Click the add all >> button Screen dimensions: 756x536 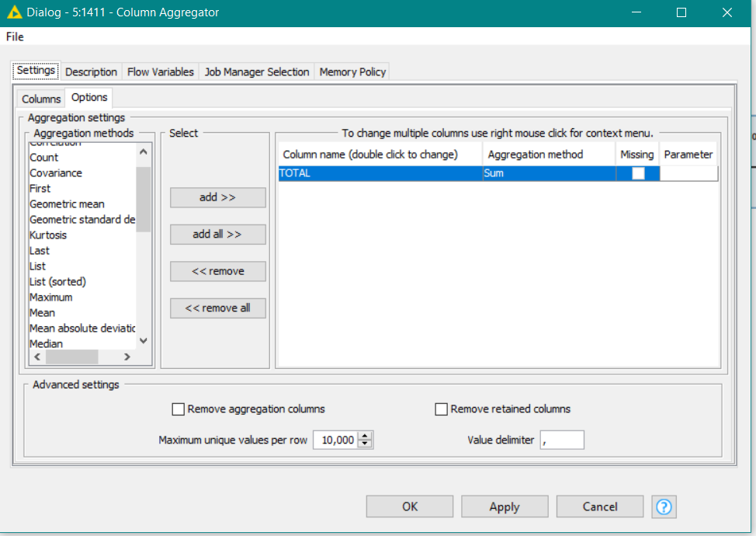[217, 234]
